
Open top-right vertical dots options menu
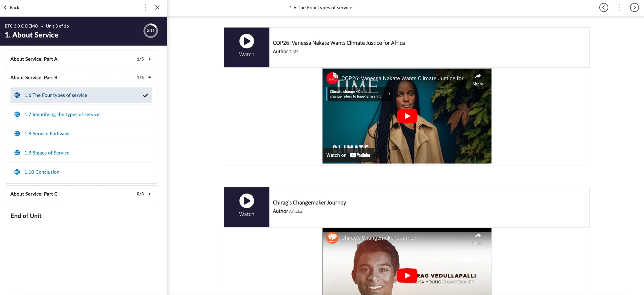619,8
